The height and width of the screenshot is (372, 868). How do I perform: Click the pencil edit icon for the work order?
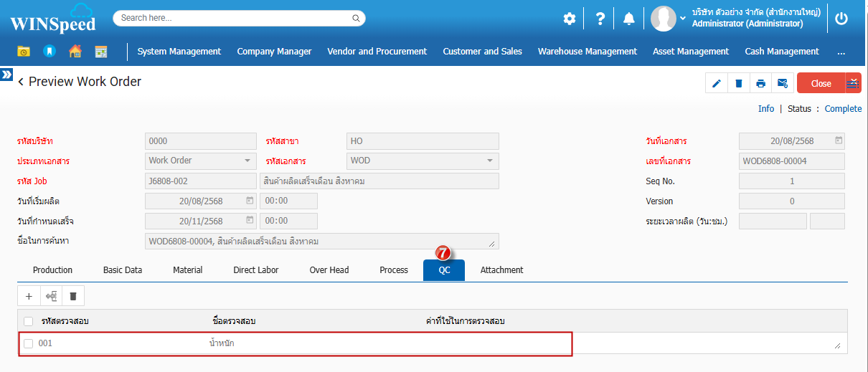716,83
